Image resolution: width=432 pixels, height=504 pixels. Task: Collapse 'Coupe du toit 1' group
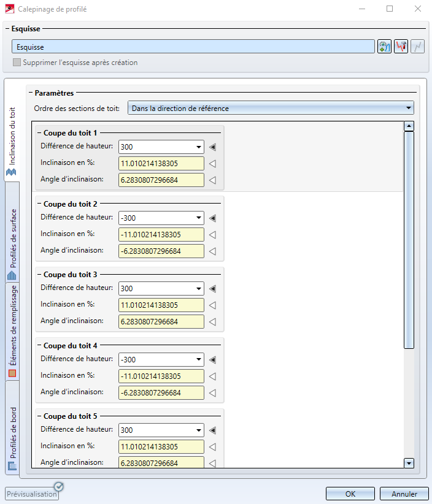point(39,133)
